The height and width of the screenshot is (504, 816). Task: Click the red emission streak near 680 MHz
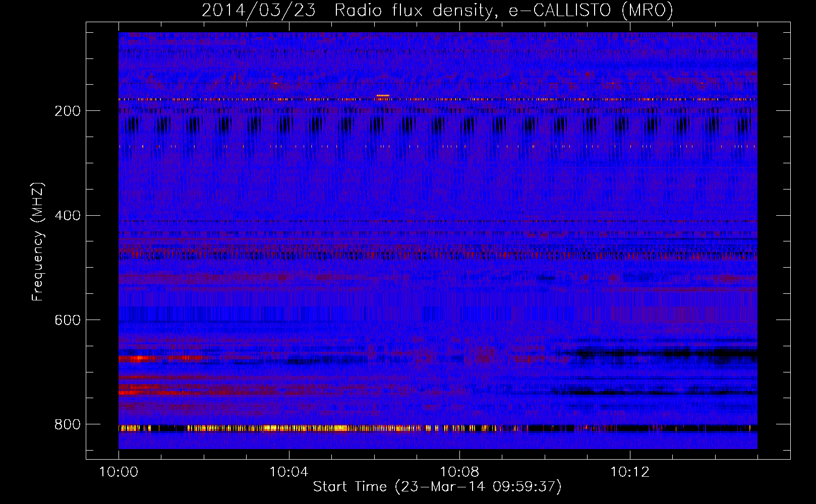(x=161, y=359)
